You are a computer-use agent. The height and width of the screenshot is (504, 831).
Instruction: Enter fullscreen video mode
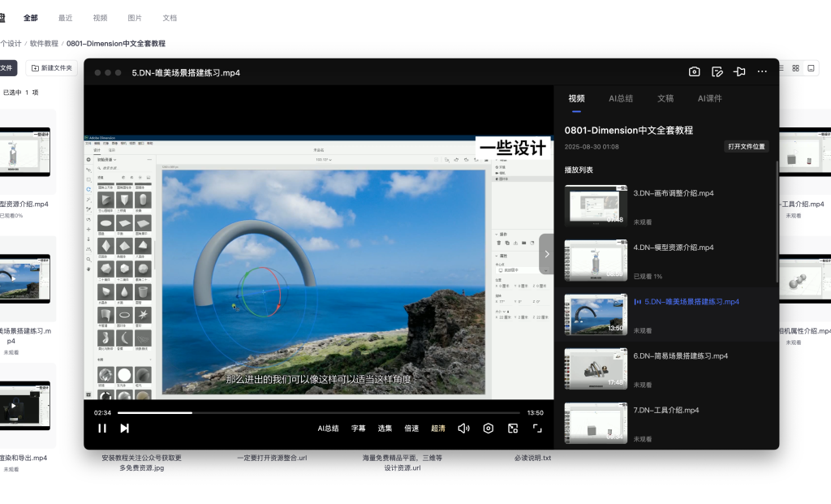537,429
